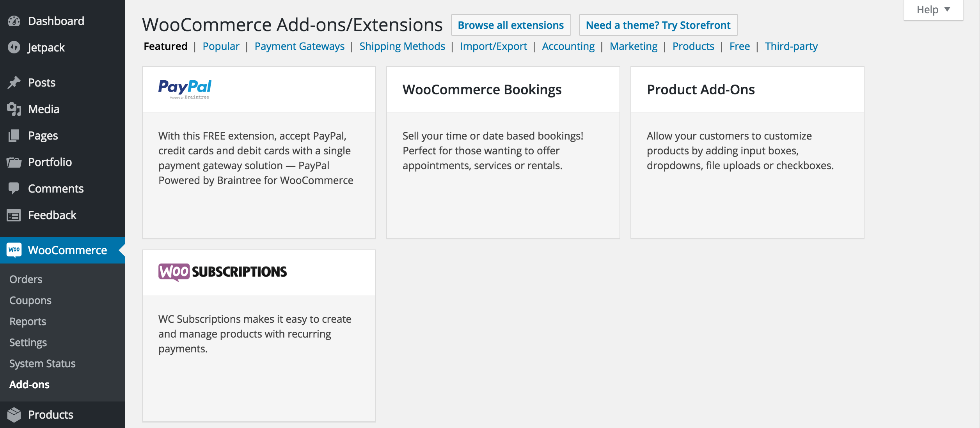Image resolution: width=980 pixels, height=428 pixels.
Task: Click the Comments speech bubble icon
Action: 14,189
